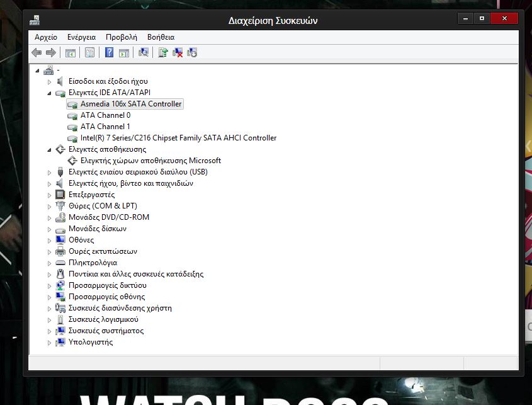The width and height of the screenshot is (532, 405).
Task: Click the Device Manager icon in title bar
Action: [x=35, y=20]
